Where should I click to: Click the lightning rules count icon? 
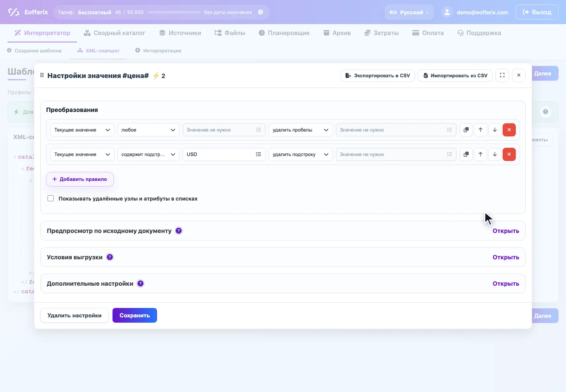156,76
